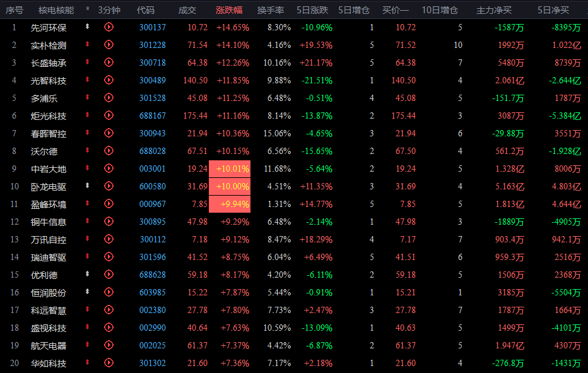Open 3-minute chart icon for 科远智慧
588x373 pixels.
[x=109, y=310]
